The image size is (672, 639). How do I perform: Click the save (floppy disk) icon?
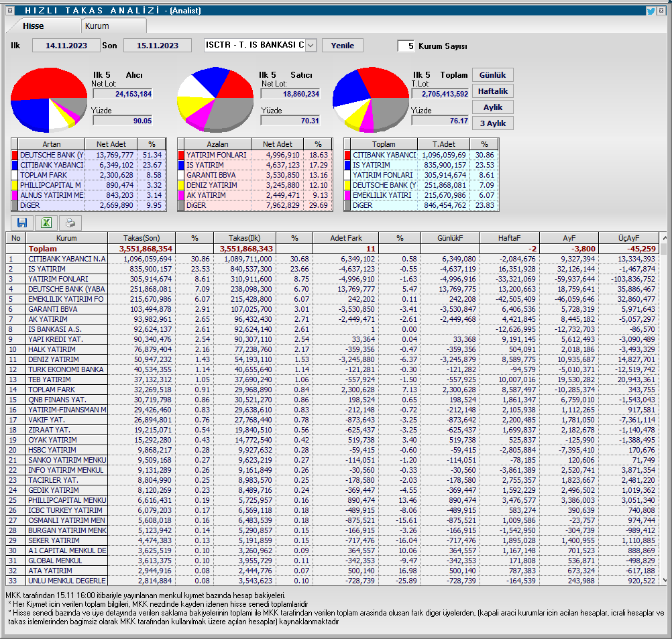[x=22, y=223]
